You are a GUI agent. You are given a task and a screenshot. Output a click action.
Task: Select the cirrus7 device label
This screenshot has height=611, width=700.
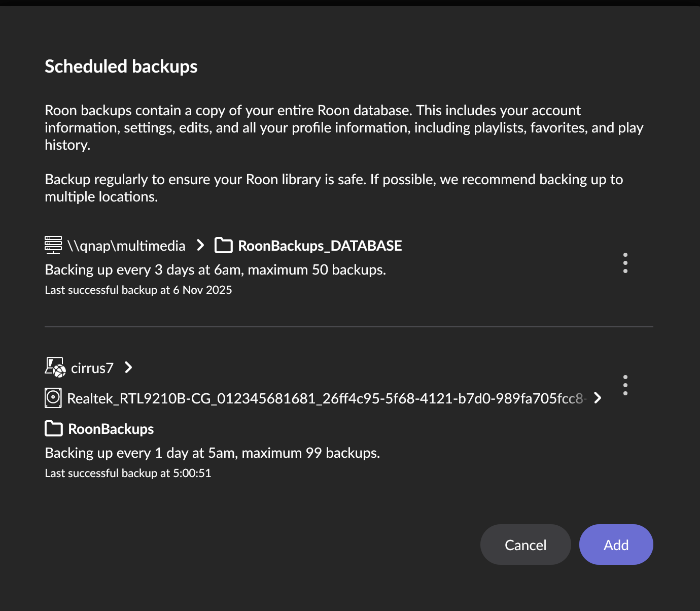click(x=92, y=368)
